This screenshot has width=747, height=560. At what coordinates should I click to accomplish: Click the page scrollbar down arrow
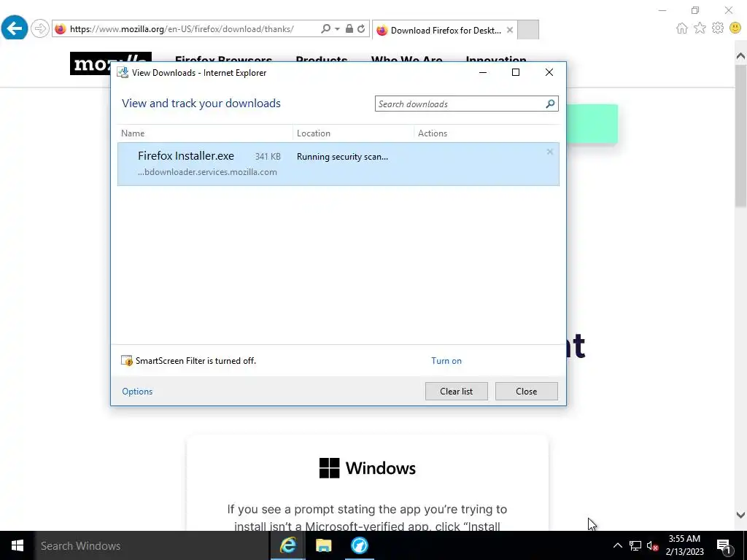pos(740,516)
